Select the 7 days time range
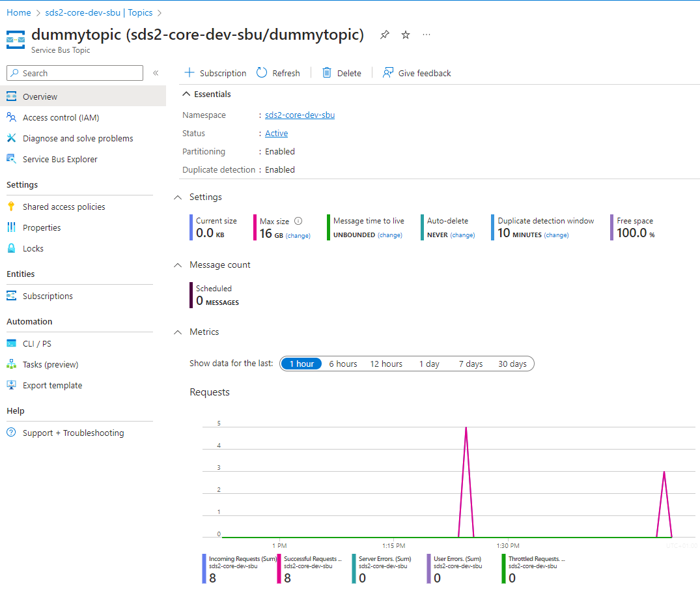The width and height of the screenshot is (700, 589). pos(470,364)
